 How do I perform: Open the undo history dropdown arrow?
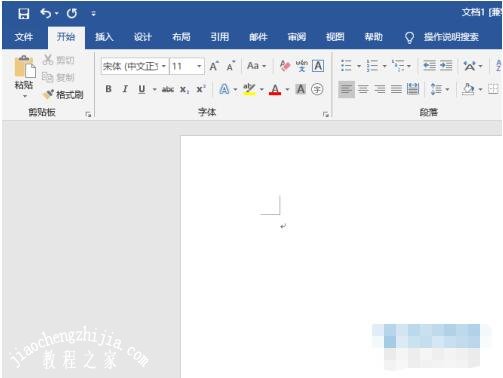[57, 13]
